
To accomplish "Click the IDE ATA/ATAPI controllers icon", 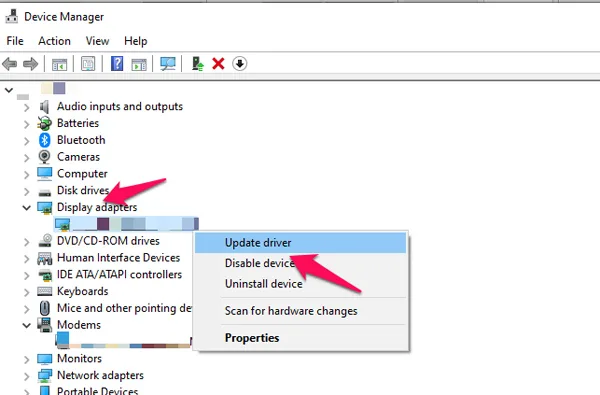I will 45,275.
